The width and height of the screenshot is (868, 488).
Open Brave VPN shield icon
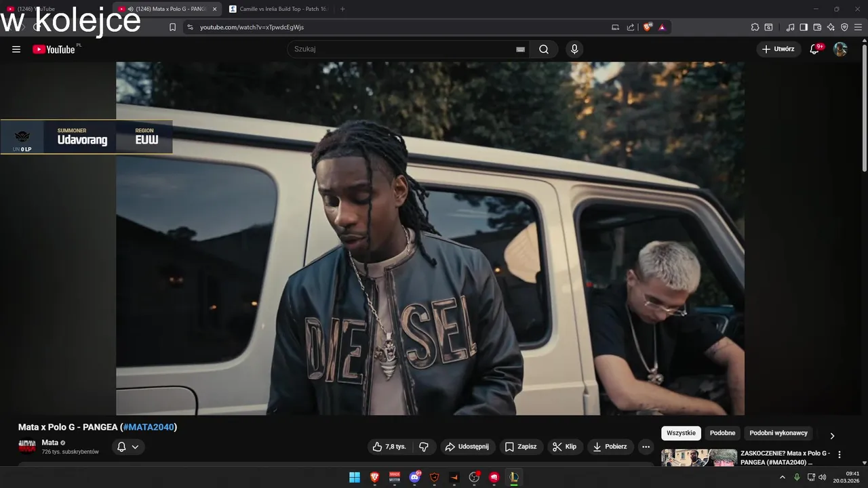(844, 27)
